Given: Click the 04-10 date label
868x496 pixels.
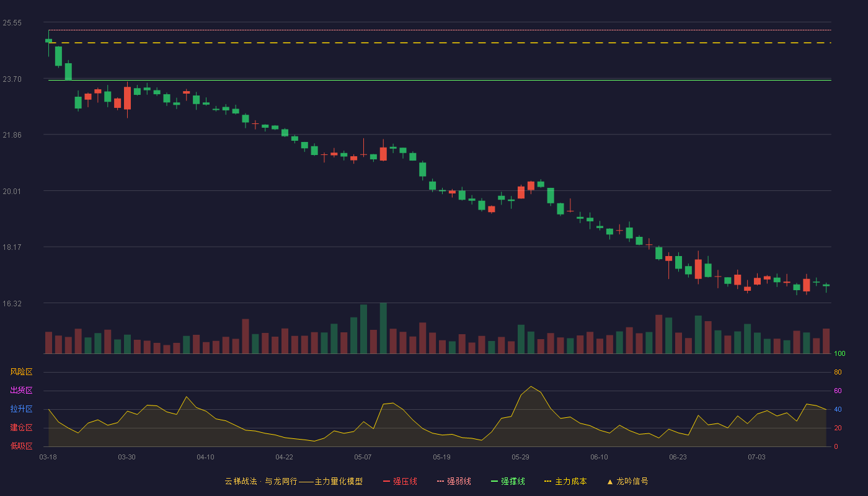Looking at the screenshot, I should [205, 457].
